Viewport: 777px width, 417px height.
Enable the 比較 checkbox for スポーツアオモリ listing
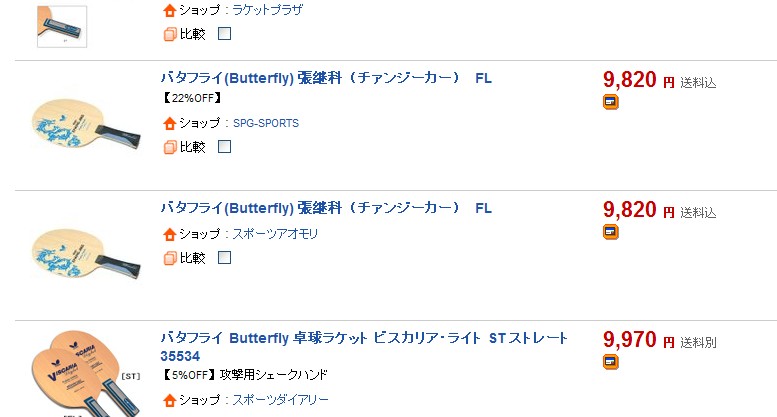pos(224,258)
